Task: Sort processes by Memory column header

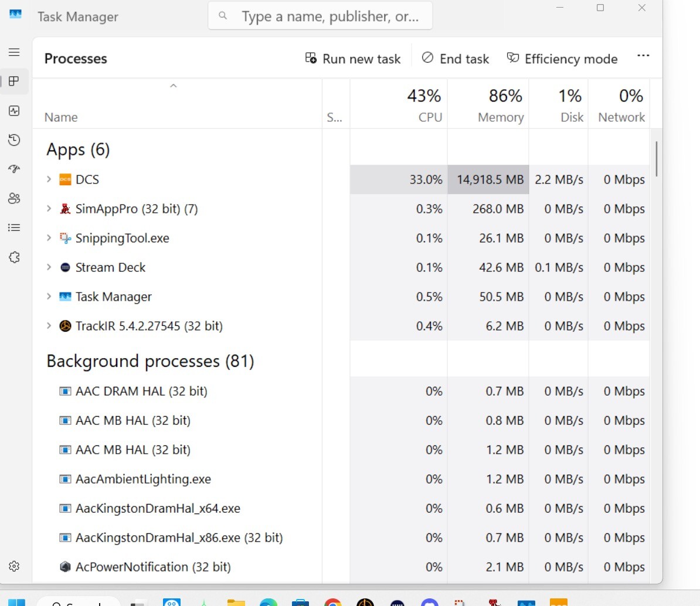Action: (x=488, y=105)
